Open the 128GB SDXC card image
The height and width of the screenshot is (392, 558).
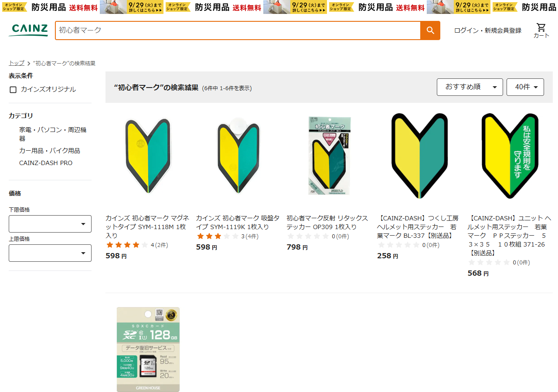coord(148,349)
